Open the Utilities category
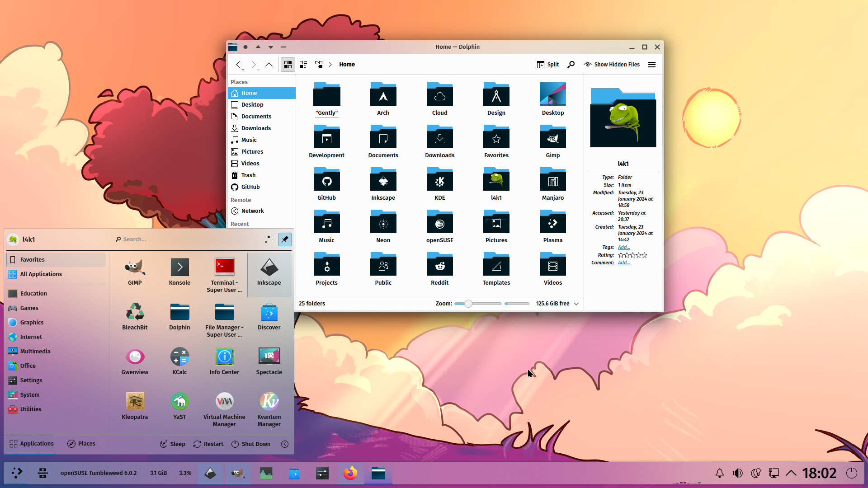This screenshot has width=868, height=488. pos(57,409)
